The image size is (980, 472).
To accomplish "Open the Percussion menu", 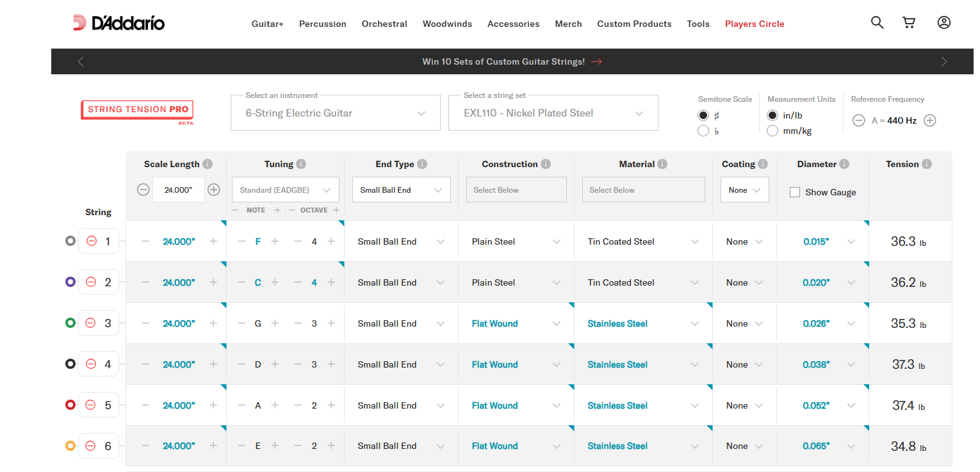I will point(323,24).
